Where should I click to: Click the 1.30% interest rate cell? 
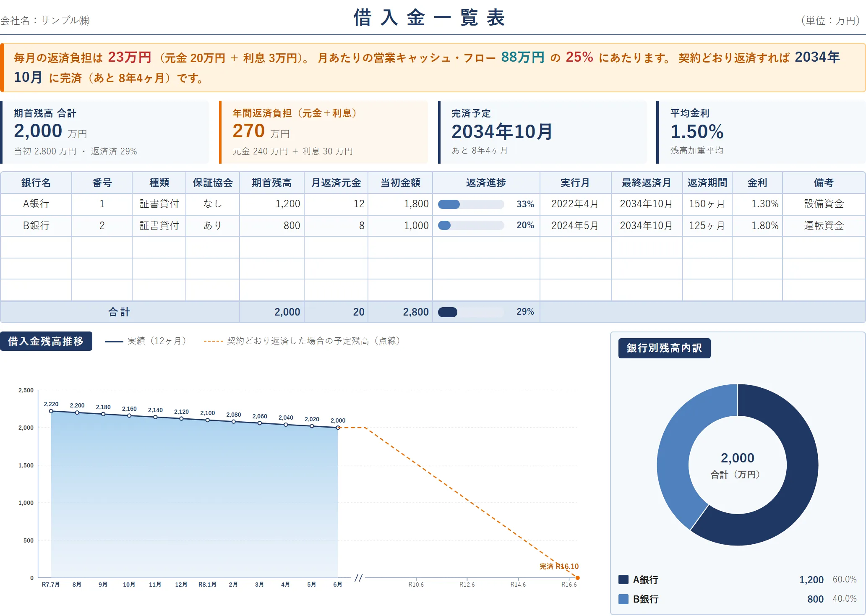point(757,204)
